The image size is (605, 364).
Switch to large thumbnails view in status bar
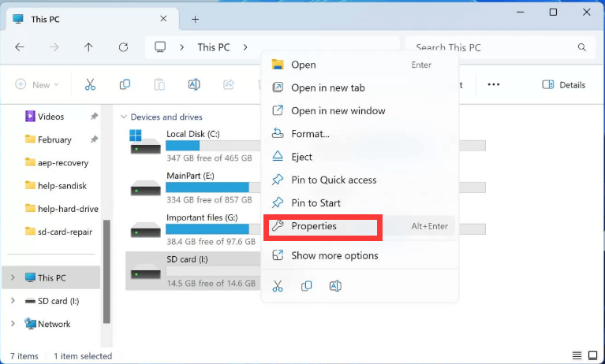592,355
